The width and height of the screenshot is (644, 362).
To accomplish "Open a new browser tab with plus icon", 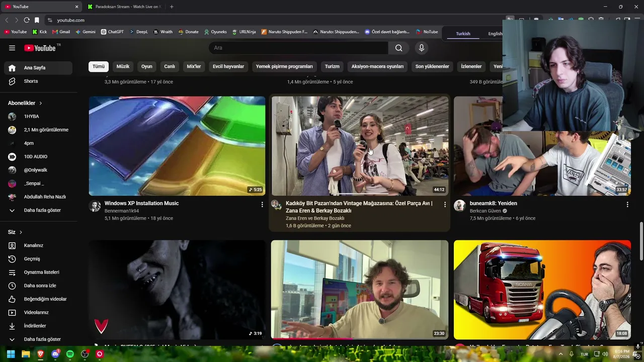I will 172,7.
